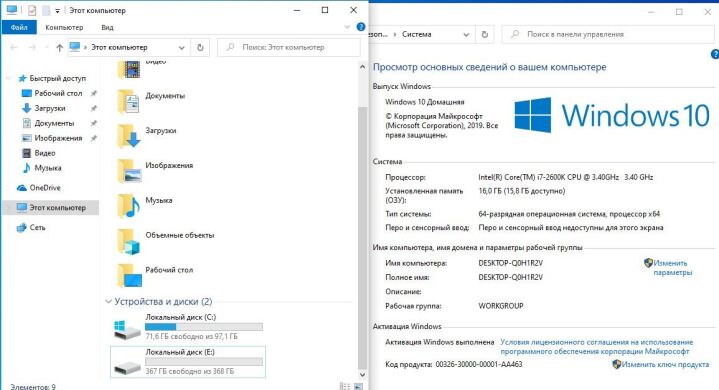Click the Explorer search box
Screen dimensions: 719x390
coord(289,47)
